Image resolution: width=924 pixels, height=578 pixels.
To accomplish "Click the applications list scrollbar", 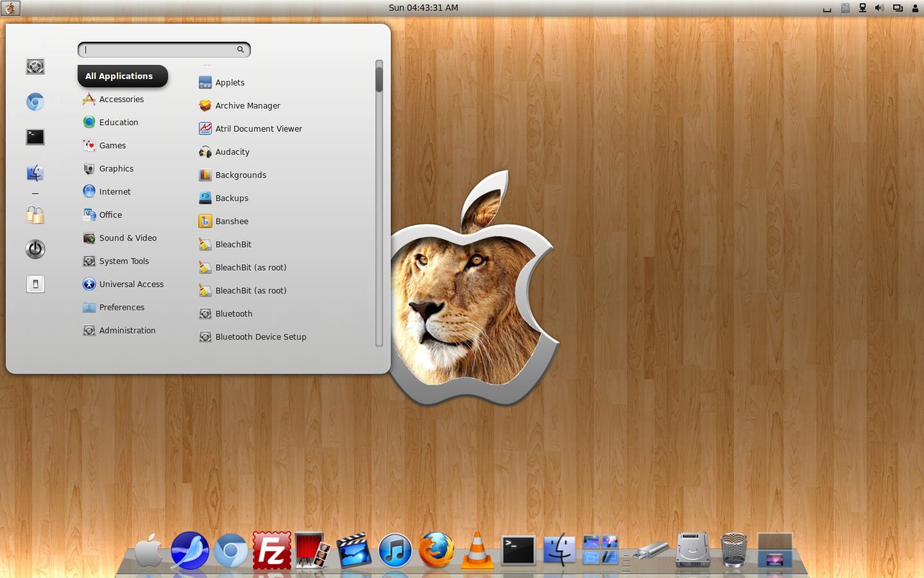I will (x=379, y=206).
